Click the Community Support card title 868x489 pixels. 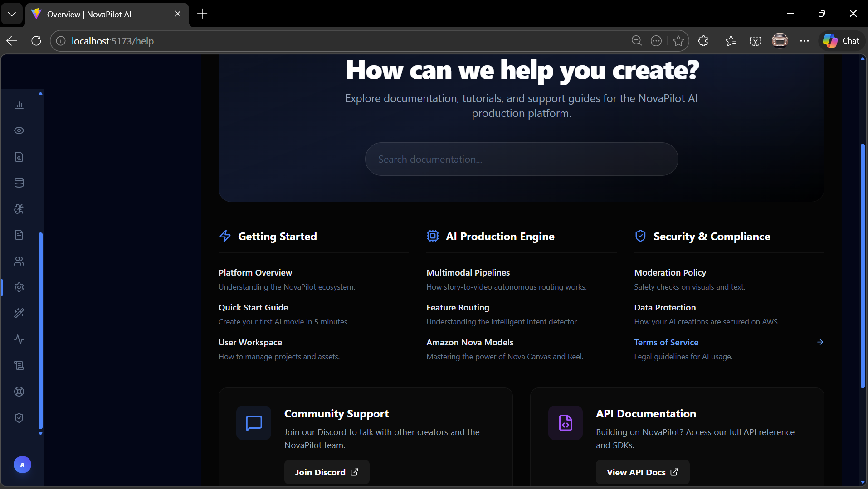pyautogui.click(x=336, y=414)
